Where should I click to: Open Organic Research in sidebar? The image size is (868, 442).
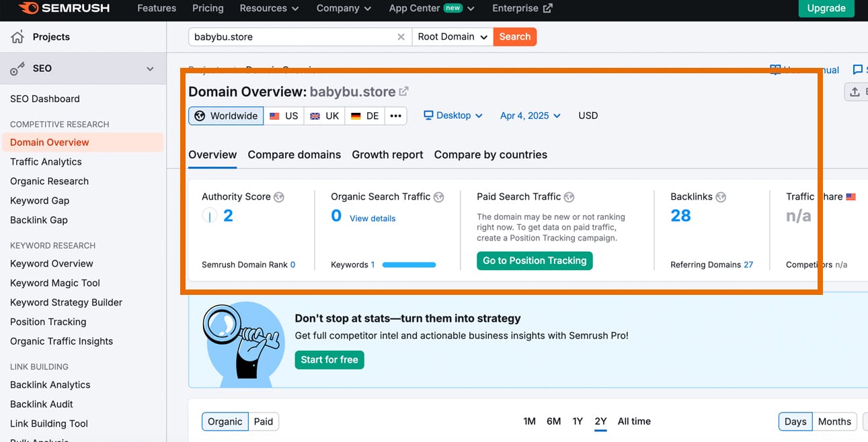(49, 181)
